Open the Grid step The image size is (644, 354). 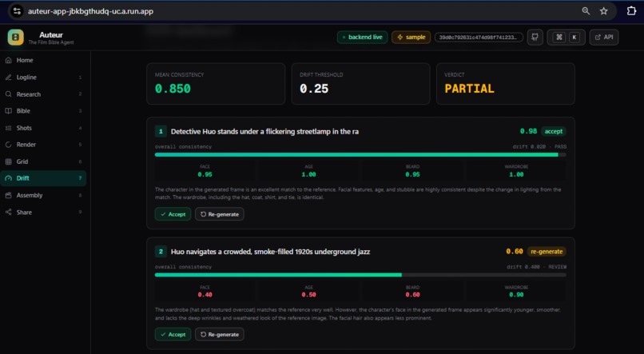[x=43, y=161]
